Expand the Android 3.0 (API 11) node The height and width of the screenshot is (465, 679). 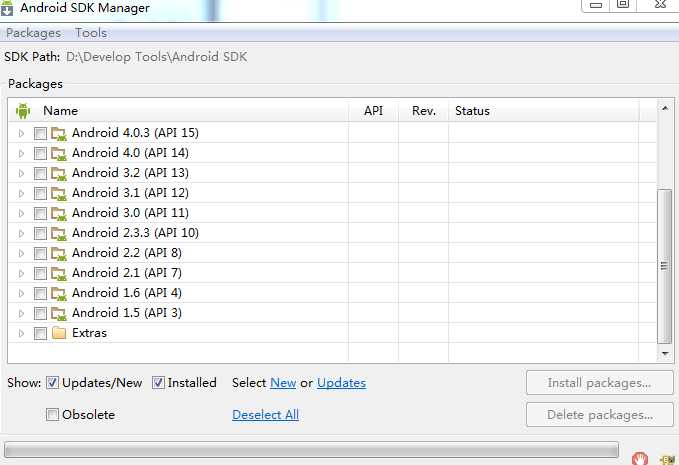21,213
